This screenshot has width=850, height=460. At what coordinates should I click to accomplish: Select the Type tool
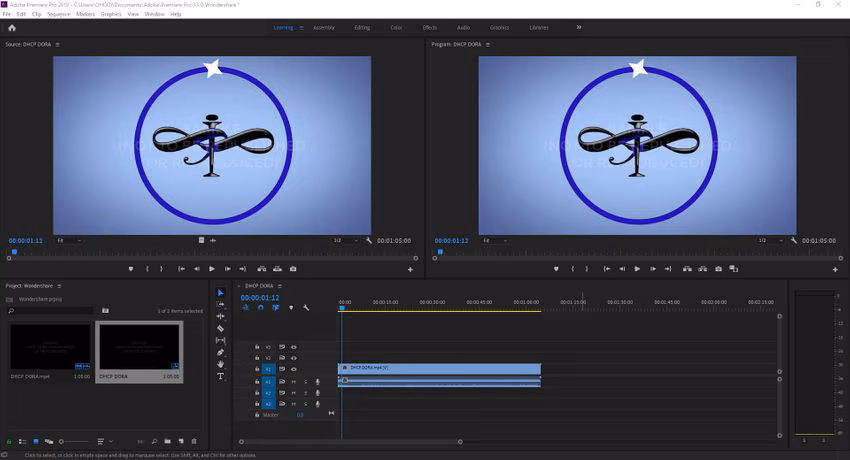pyautogui.click(x=221, y=376)
